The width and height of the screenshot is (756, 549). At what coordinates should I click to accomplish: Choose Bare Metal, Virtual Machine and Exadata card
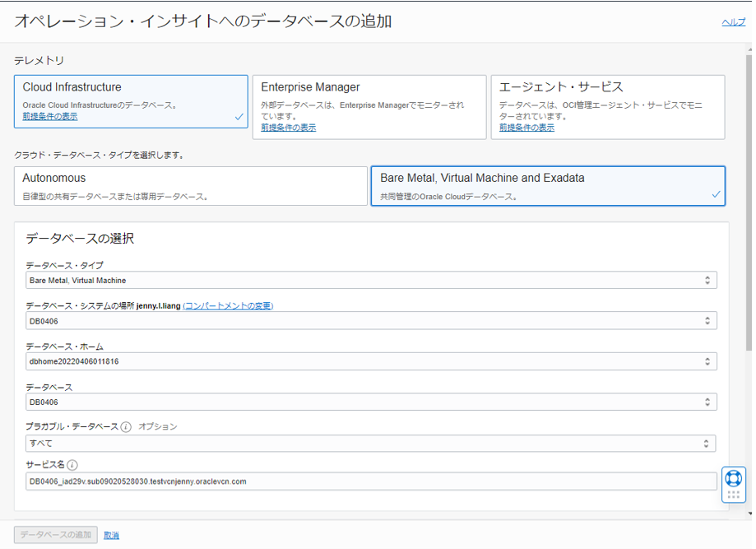[548, 186]
